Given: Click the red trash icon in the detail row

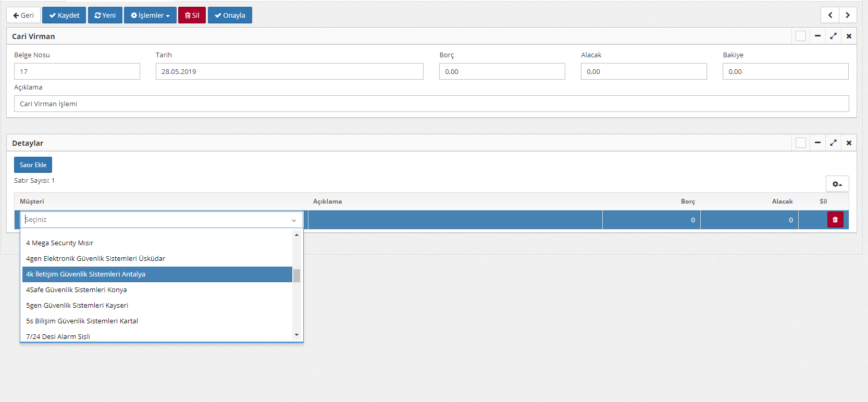Looking at the screenshot, I should [835, 220].
